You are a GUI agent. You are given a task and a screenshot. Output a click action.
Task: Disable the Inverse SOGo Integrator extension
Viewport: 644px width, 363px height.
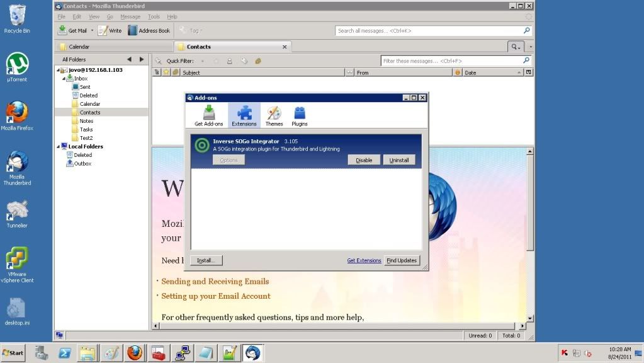tap(364, 160)
